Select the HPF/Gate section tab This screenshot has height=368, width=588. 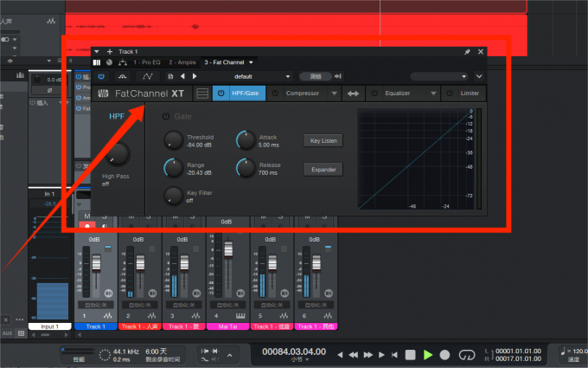tap(246, 94)
